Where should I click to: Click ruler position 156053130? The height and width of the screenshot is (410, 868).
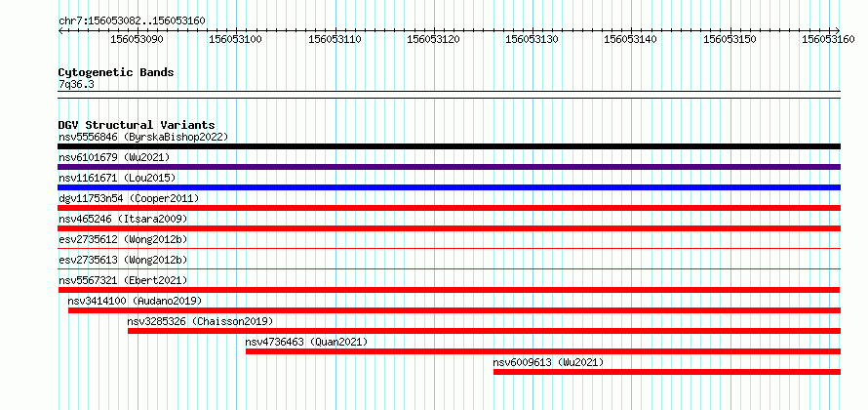tap(533, 39)
